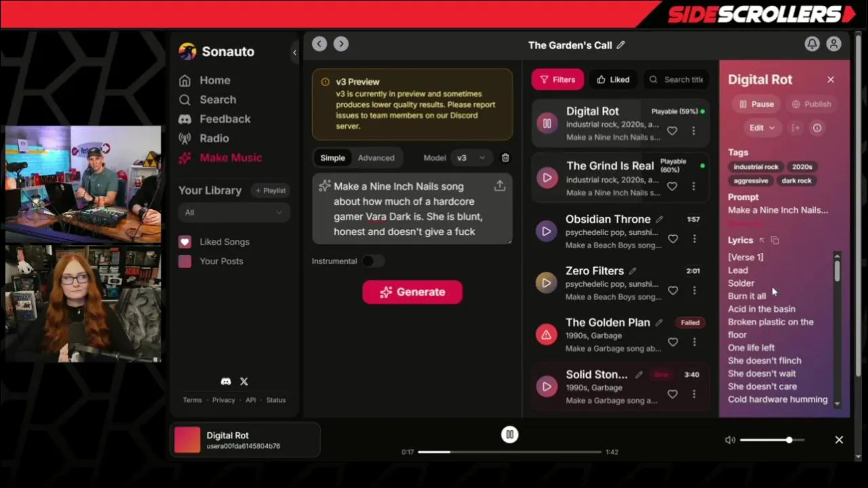Toggle the Instrumental switch

point(373,261)
